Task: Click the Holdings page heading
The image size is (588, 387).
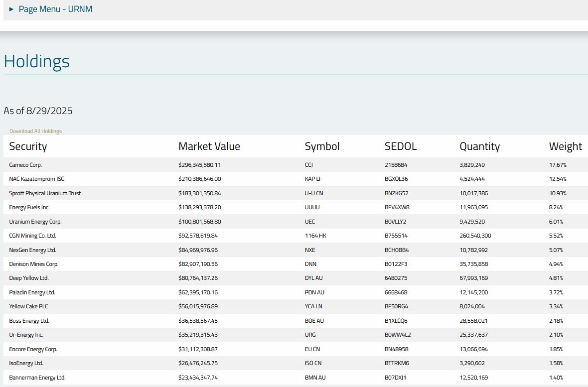Action: 37,61
